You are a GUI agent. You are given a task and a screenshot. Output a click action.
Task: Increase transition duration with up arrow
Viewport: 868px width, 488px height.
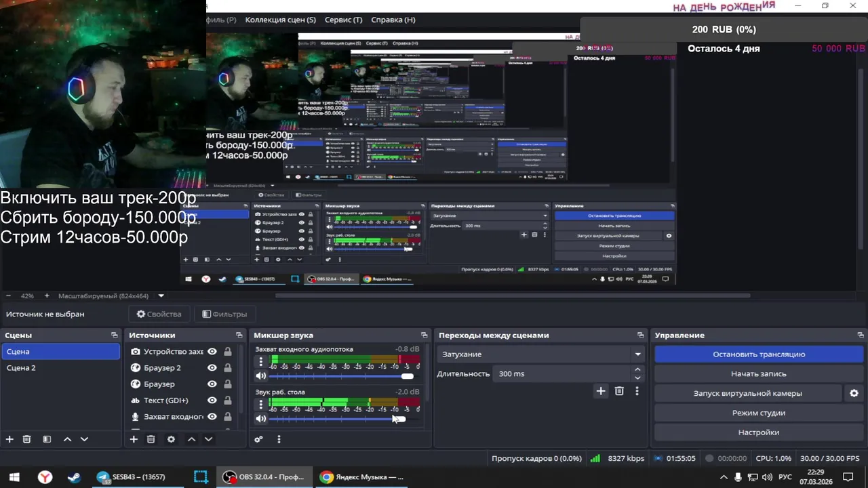tap(637, 370)
